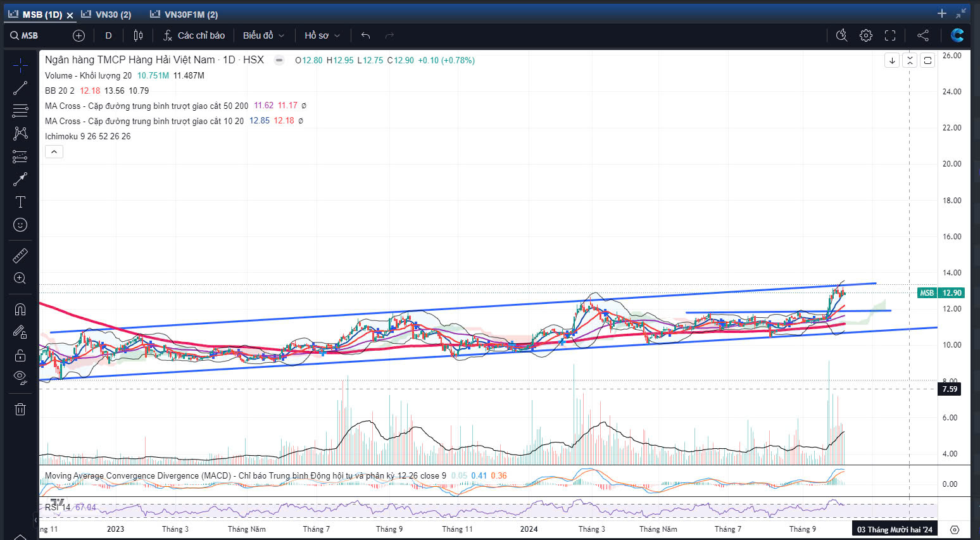Select the pattern drawing tool
The image size is (980, 540).
(20, 133)
